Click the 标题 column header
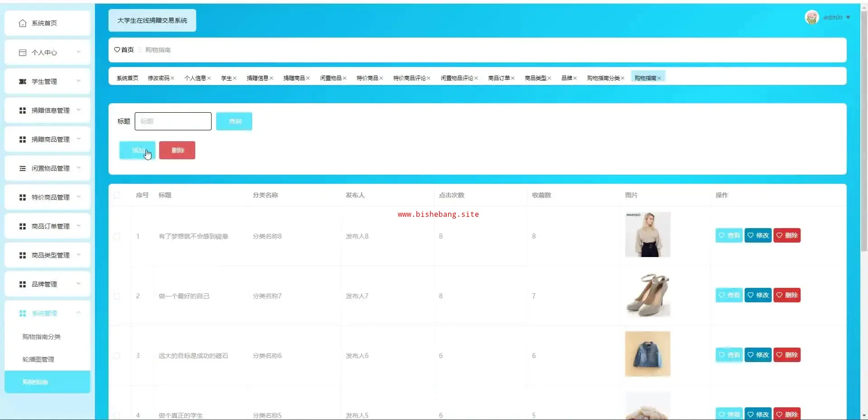This screenshot has width=868, height=420. tap(165, 195)
